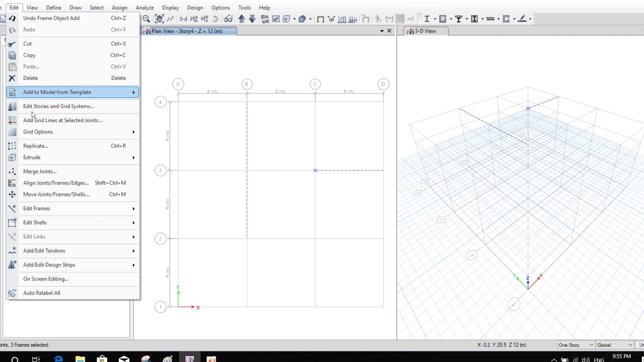This screenshot has height=362, width=644.
Task: Open the One Story dropdown
Action: [576, 345]
